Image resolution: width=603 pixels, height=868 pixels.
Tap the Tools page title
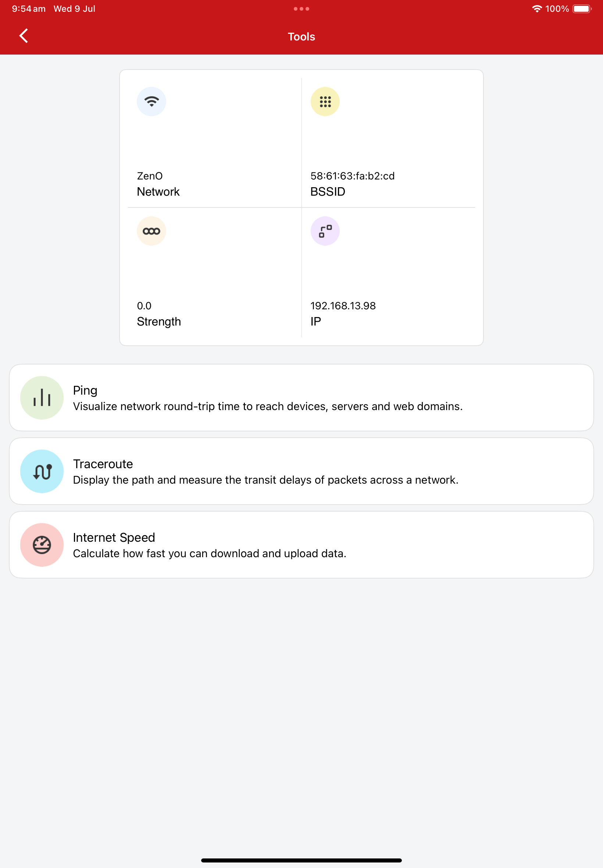[x=301, y=37]
